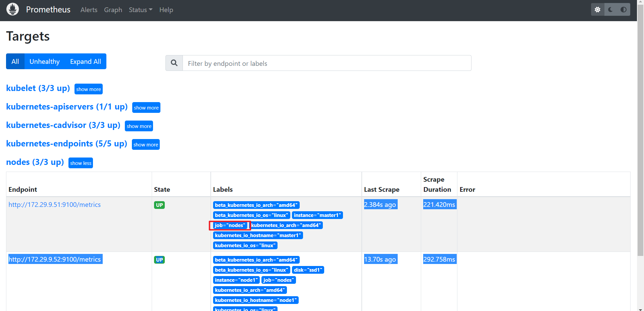The height and width of the screenshot is (311, 644).
Task: Open kubernetes-endpoints (5/5 up) heading
Action: pyautogui.click(x=66, y=143)
